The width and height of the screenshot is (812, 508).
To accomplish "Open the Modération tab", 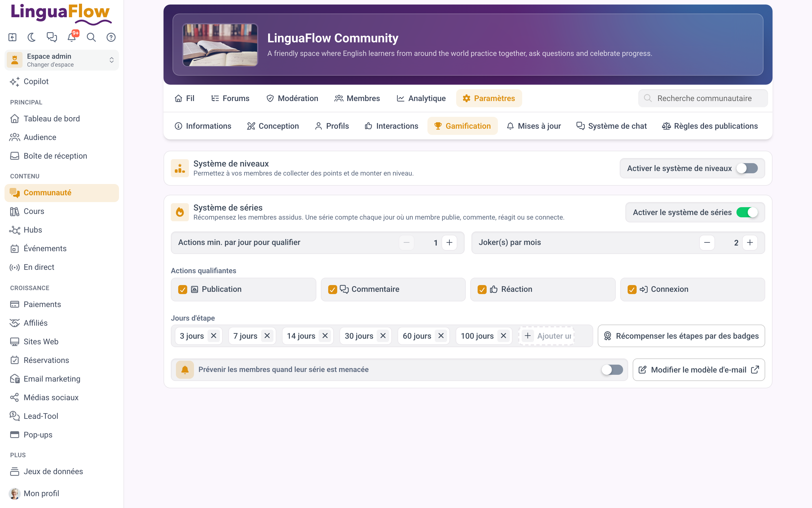I will tap(292, 98).
